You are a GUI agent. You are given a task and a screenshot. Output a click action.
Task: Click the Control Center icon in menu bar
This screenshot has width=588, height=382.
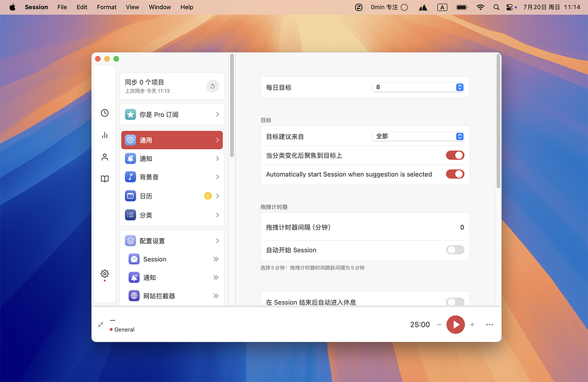(x=511, y=7)
